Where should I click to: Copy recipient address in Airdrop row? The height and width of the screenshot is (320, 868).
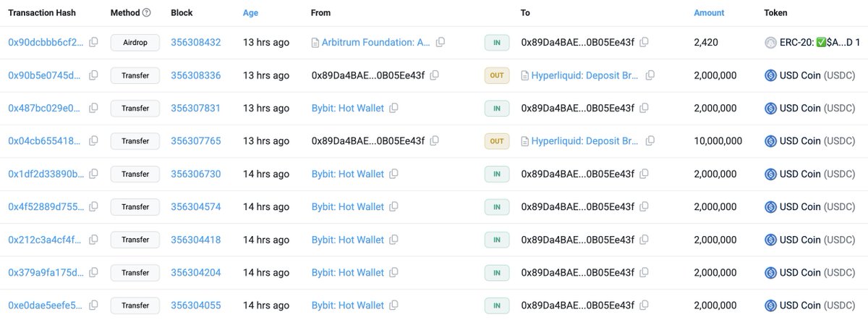coord(644,43)
